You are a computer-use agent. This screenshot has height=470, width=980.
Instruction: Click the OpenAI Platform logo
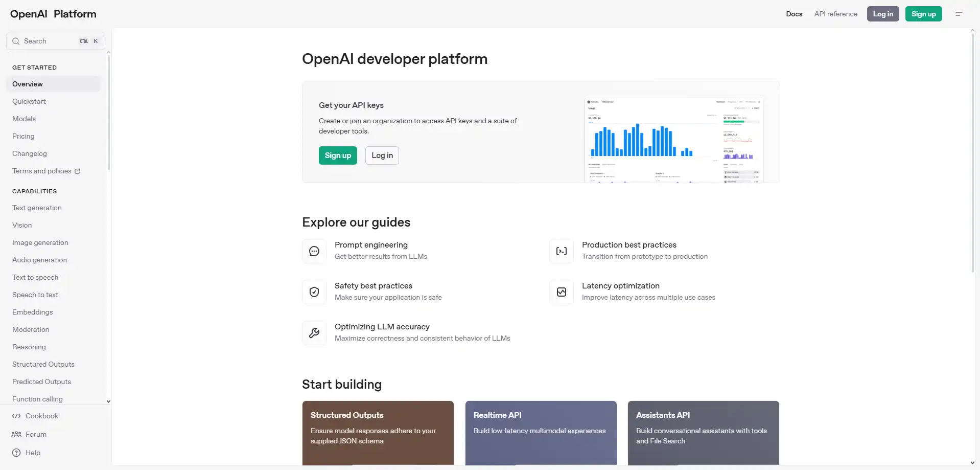[x=53, y=14]
